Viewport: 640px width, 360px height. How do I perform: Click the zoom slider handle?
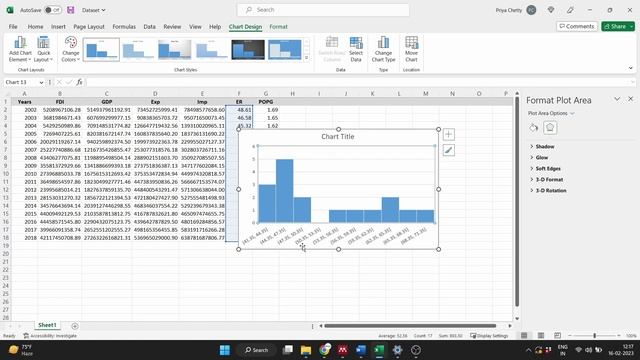pos(595,336)
